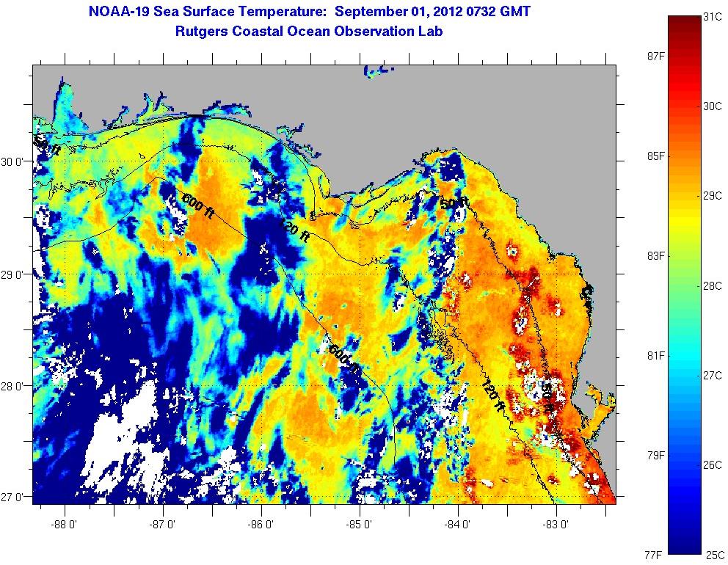Select the 79F Fahrenheit scale label

click(655, 455)
